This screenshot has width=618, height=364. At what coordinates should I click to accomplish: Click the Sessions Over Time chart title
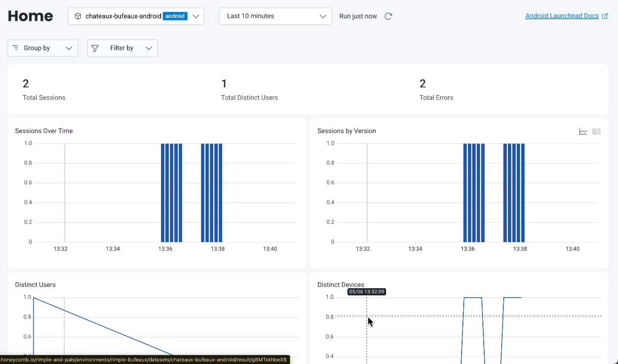coord(44,131)
